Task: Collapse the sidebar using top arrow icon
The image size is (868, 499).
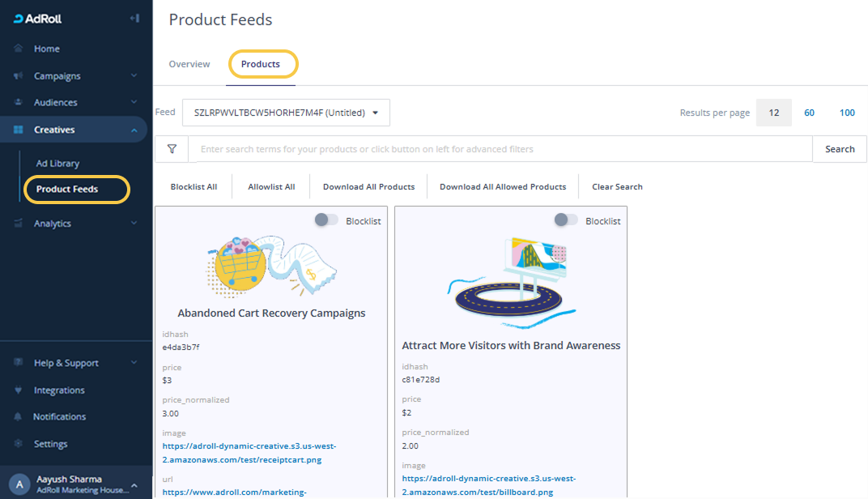Action: [134, 18]
